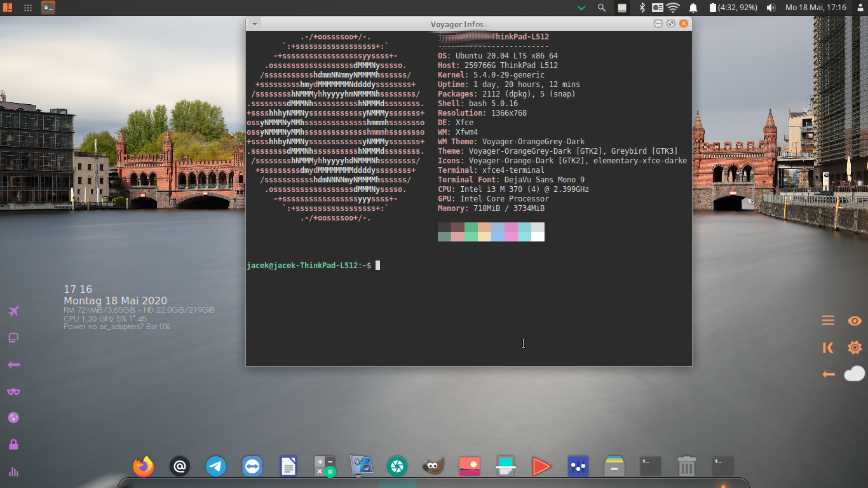868x488 pixels.
Task: Click the orange left-arrow icon on right side
Action: [x=828, y=374]
